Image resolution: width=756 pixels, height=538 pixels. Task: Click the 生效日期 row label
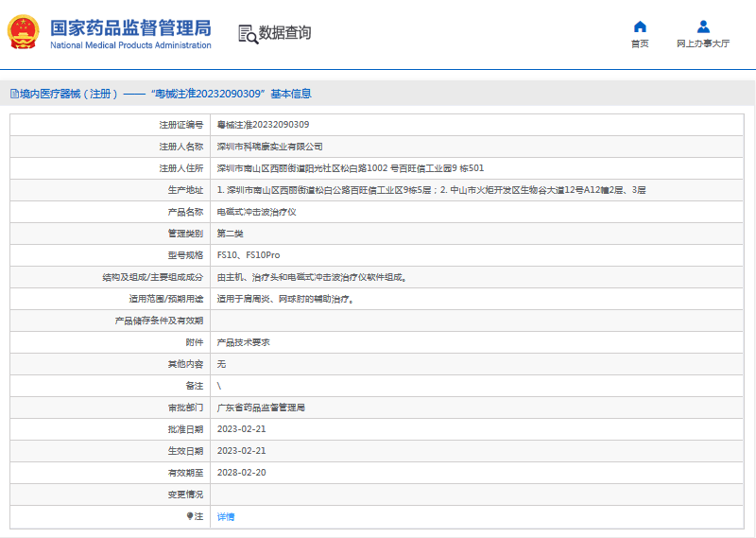(185, 451)
